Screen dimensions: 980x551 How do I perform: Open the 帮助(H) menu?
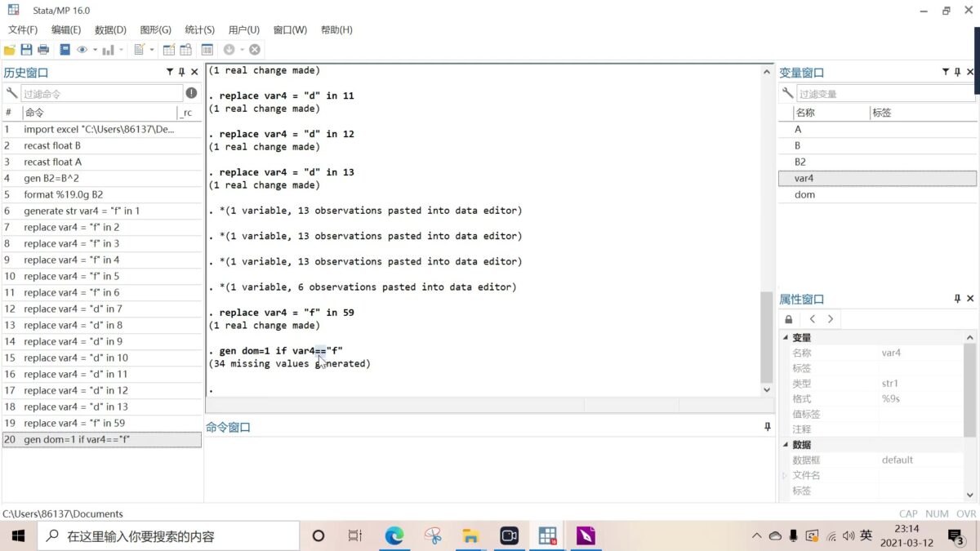tap(336, 29)
